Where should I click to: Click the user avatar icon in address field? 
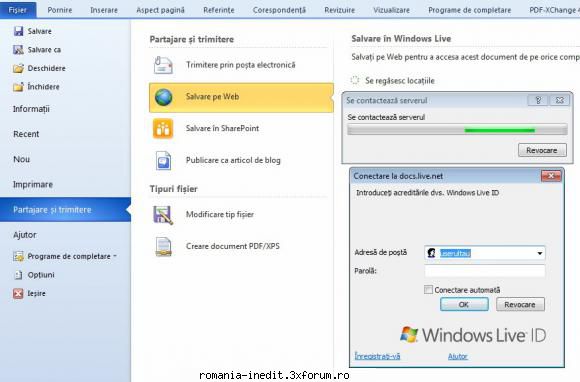pos(431,253)
